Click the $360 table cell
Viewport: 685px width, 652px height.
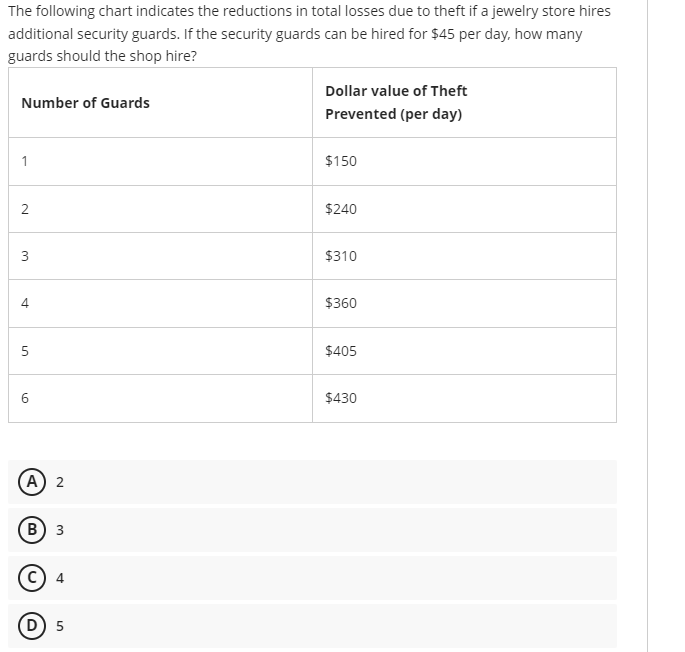[x=464, y=303]
